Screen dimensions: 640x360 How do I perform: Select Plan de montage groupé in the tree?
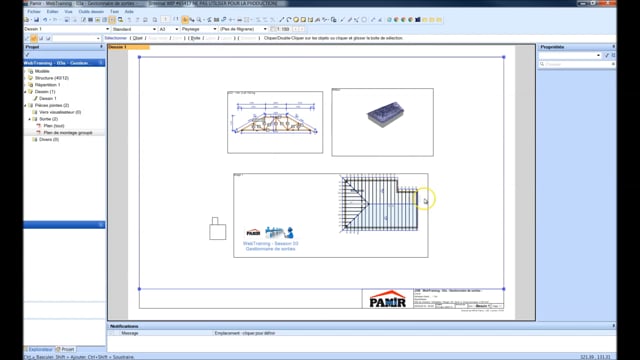pyautogui.click(x=68, y=133)
